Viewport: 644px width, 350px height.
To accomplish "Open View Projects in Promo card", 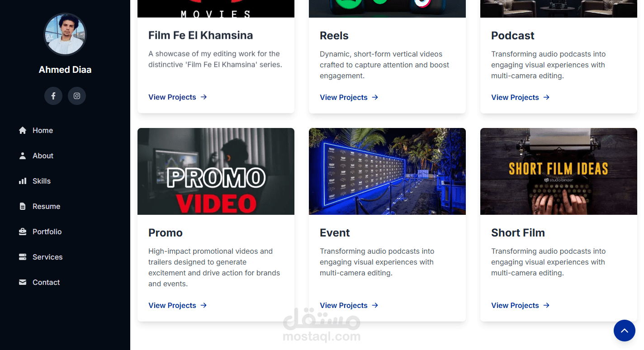I will tap(178, 305).
